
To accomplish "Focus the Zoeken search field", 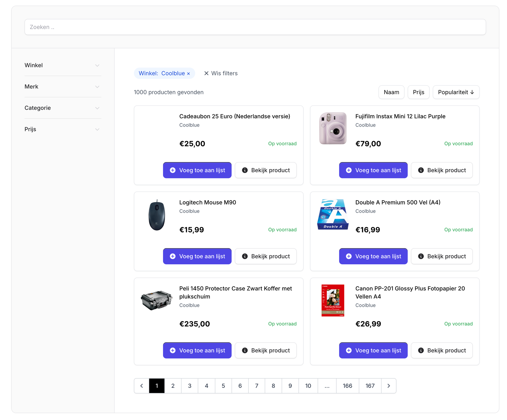I will (255, 27).
